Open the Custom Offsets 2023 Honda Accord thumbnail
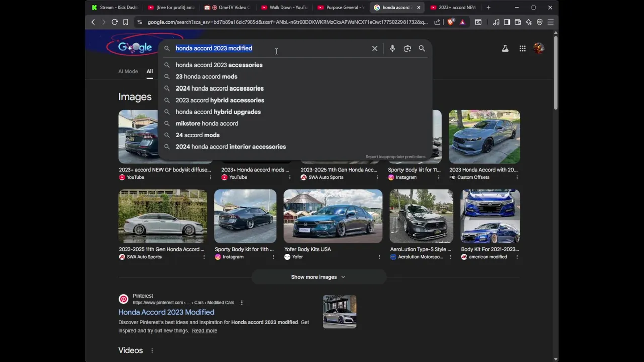Screen dimensions: 644x362 [x=485, y=137]
